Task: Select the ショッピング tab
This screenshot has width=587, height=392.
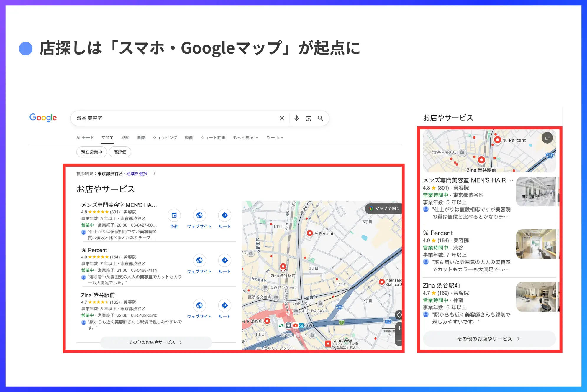Action: 165,137
